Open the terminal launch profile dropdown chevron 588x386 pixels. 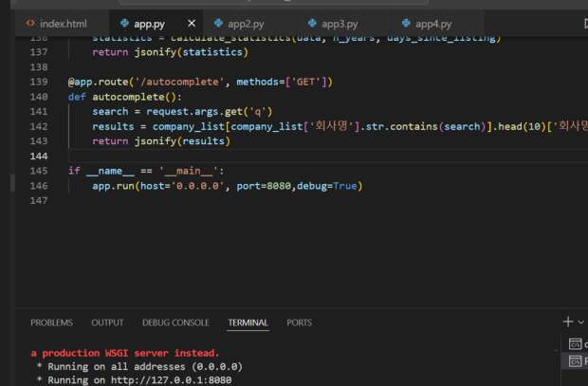580,322
